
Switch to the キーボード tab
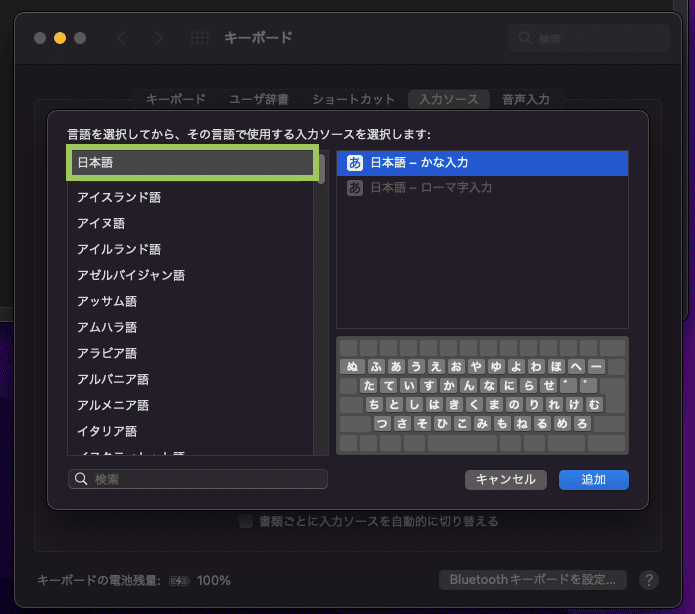[x=176, y=99]
